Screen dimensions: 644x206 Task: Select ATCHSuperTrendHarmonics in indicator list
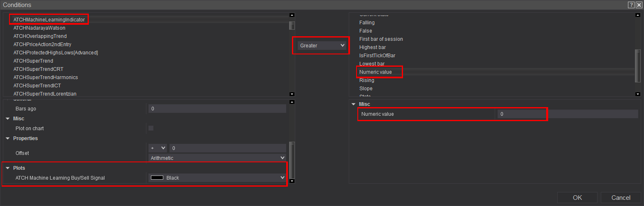(x=45, y=77)
